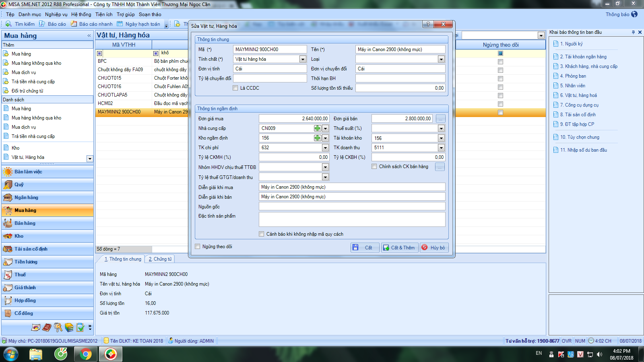Add new supplier with Nhà cung cấp plus icon
This screenshot has height=362, width=644.
click(x=318, y=128)
